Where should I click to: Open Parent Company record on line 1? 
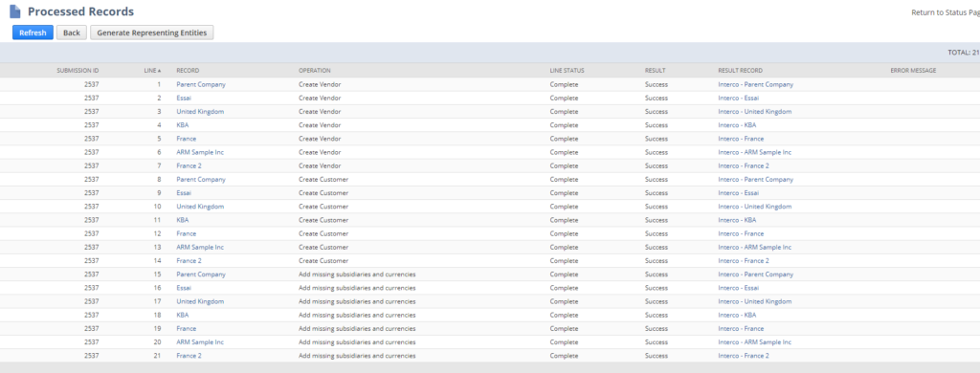pyautogui.click(x=201, y=84)
